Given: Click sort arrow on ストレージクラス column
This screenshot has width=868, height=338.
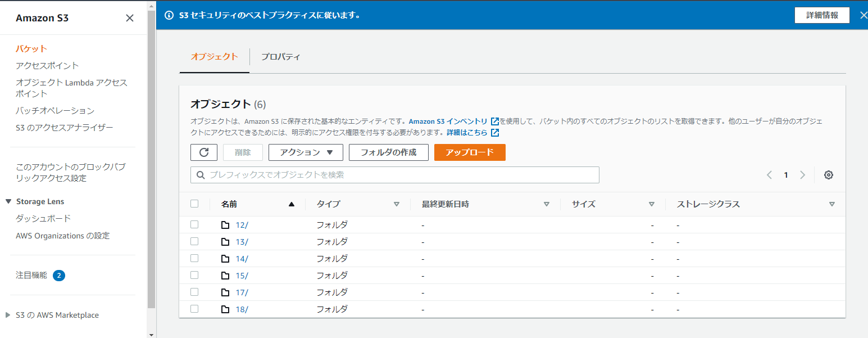Looking at the screenshot, I should click(832, 204).
